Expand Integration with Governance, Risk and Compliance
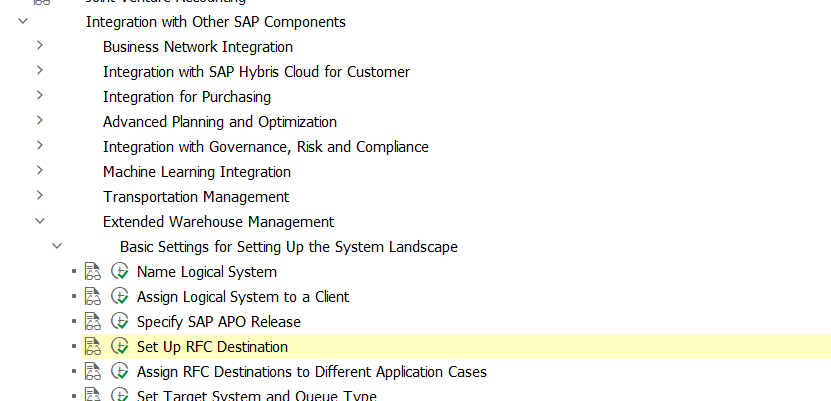Image resolution: width=831 pixels, height=401 pixels. pyautogui.click(x=40, y=145)
